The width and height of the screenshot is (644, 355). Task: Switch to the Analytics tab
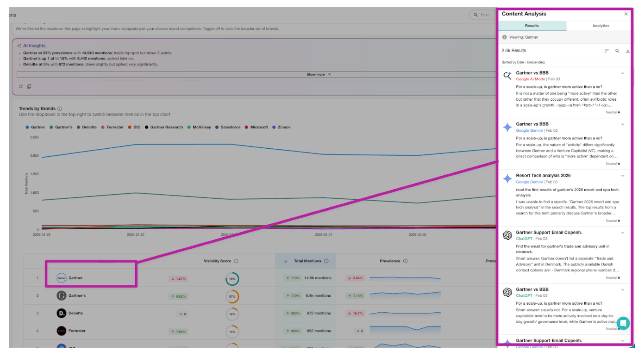(x=600, y=26)
